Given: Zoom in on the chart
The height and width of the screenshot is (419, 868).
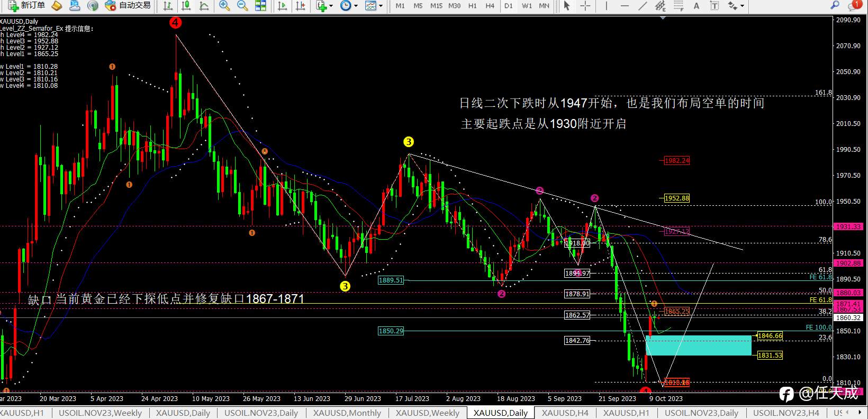Looking at the screenshot, I should coord(224,6).
